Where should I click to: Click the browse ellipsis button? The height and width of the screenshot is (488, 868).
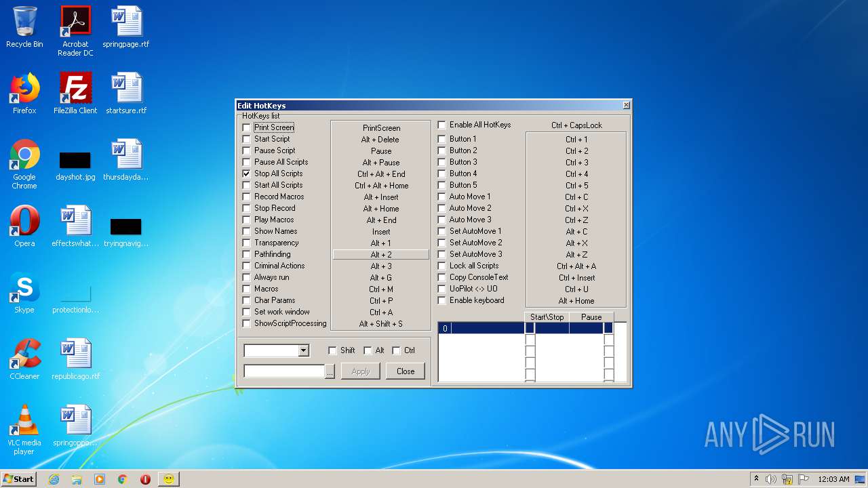point(330,371)
